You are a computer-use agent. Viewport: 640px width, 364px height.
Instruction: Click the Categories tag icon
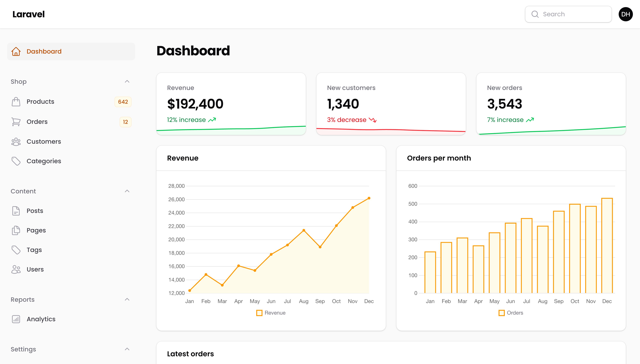click(16, 161)
